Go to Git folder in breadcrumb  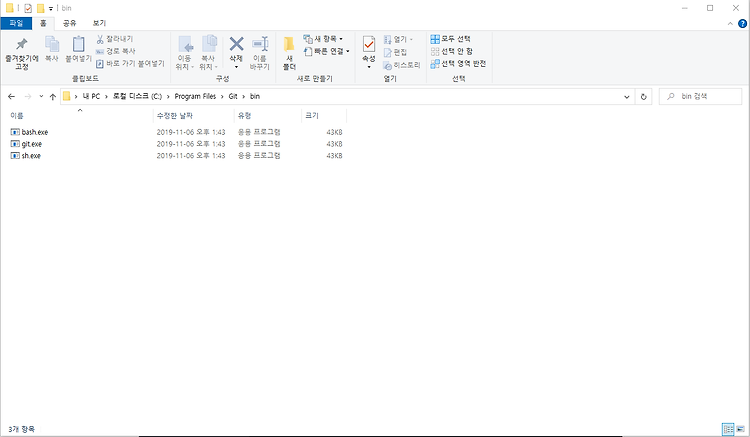click(x=233, y=97)
